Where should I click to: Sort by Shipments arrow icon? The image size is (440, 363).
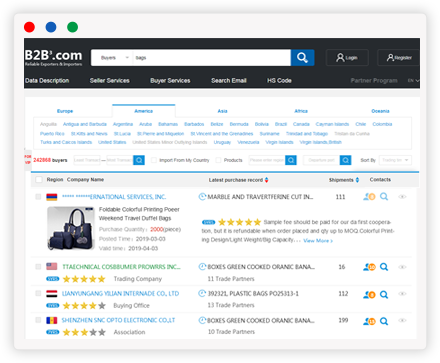tap(357, 180)
